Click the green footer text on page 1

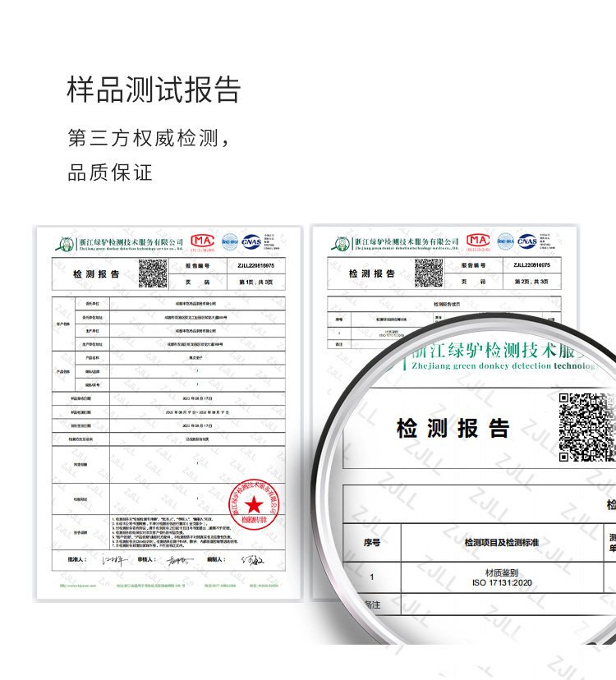coord(169,586)
